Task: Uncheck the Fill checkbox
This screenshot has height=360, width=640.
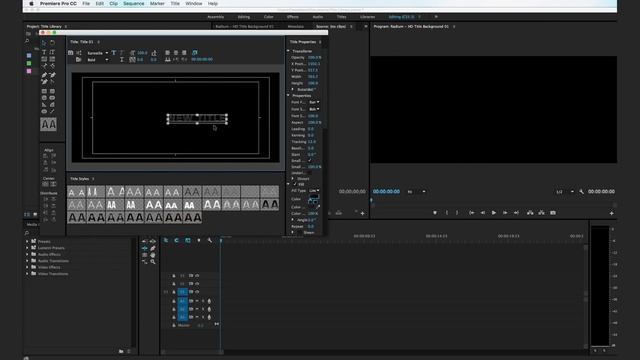Action: click(295, 184)
